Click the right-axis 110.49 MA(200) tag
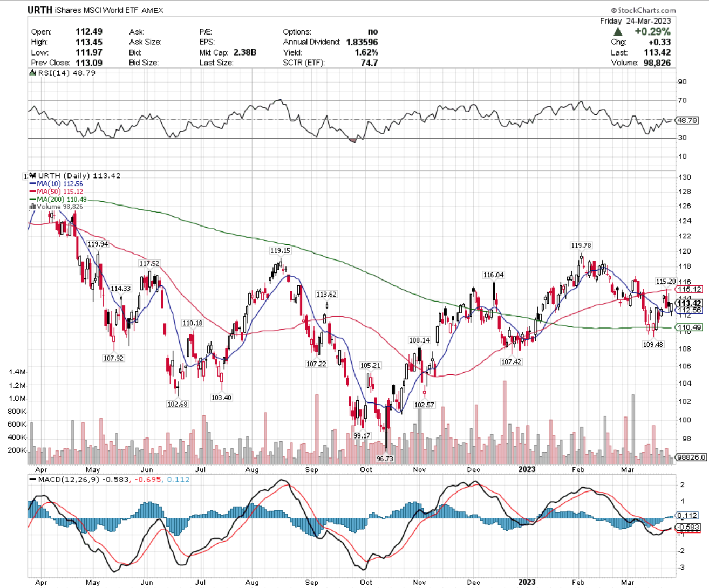 (x=689, y=327)
